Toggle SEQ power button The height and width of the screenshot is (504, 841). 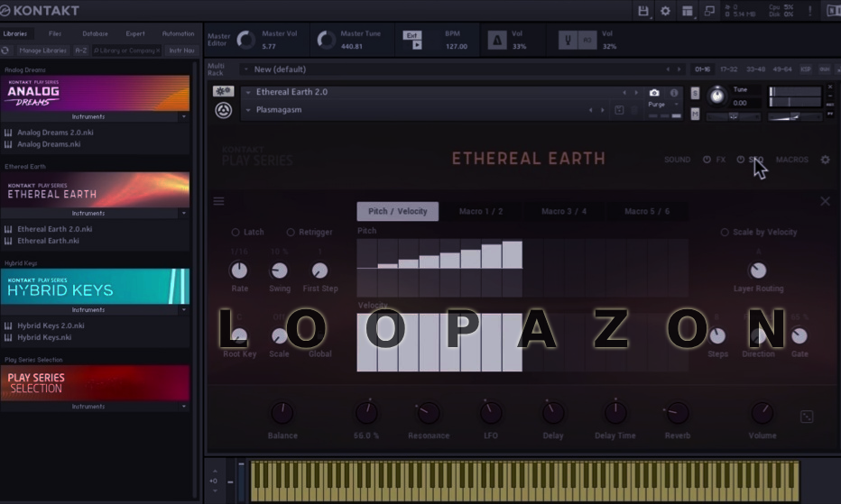click(x=740, y=160)
